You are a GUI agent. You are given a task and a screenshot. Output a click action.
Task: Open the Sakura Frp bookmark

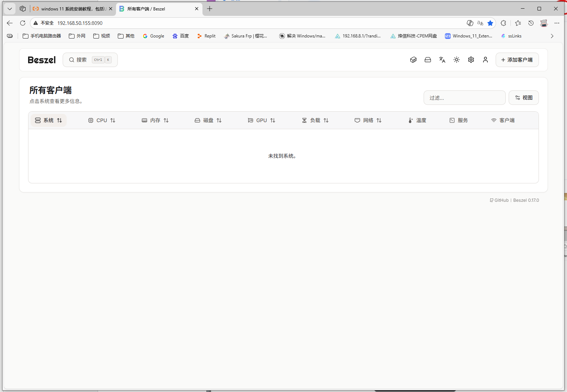(246, 36)
